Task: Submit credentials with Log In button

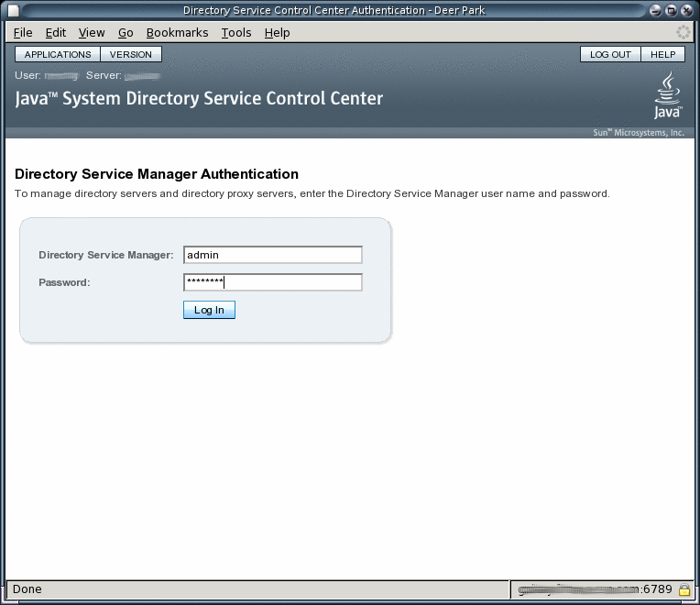Action: click(209, 310)
